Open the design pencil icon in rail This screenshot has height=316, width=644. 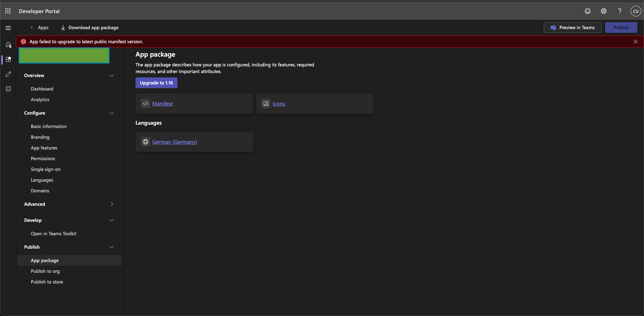(x=8, y=74)
